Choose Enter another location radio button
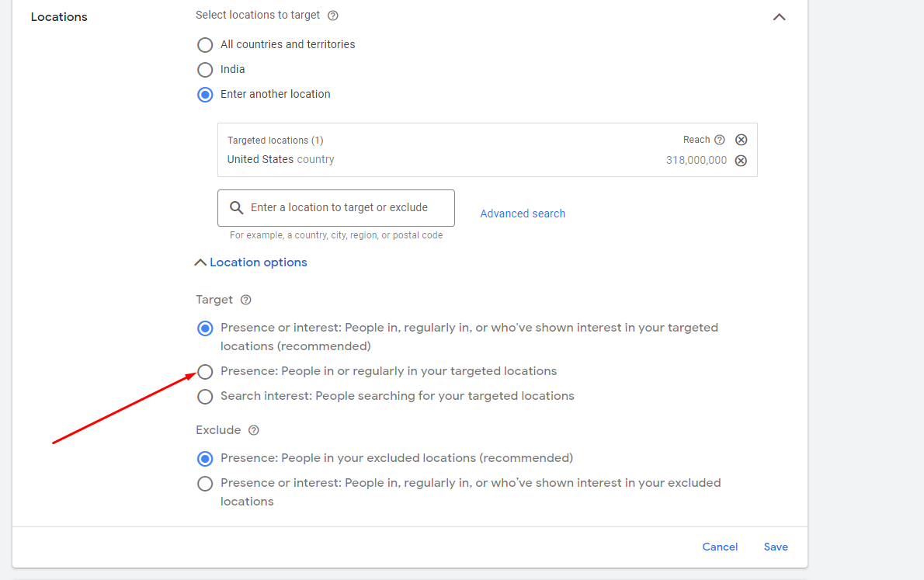The height and width of the screenshot is (580, 924). (x=205, y=94)
